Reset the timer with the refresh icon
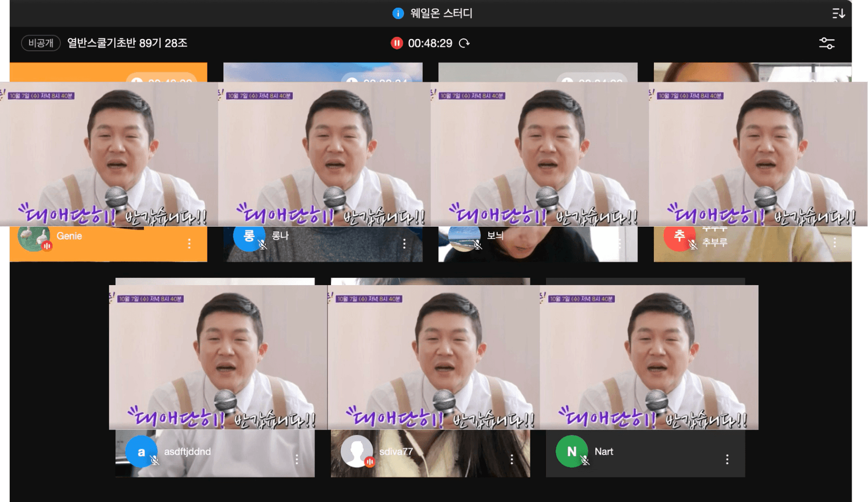The image size is (868, 502). click(x=464, y=43)
